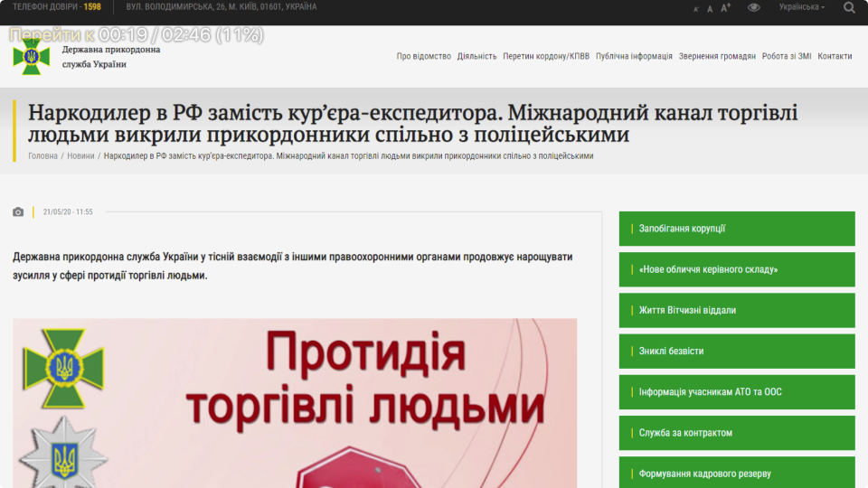Open the site search magnifier icon
The width and height of the screenshot is (868, 488).
click(x=849, y=7)
